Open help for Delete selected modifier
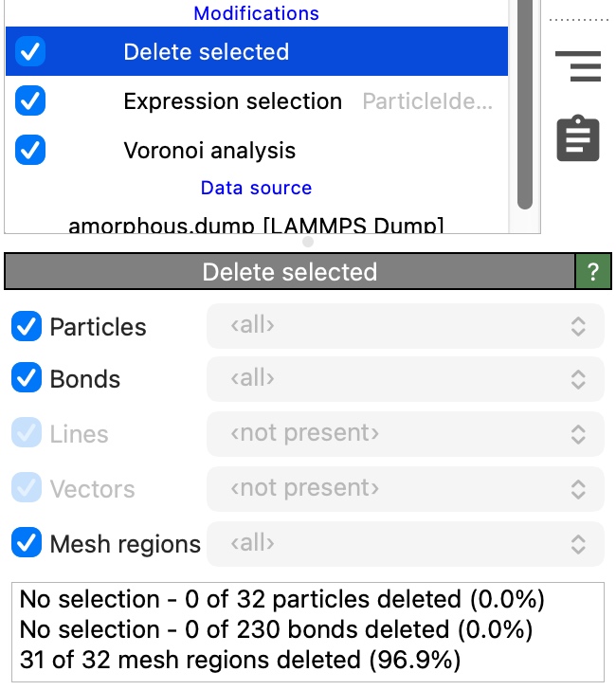This screenshot has width=616, height=690. tap(593, 273)
